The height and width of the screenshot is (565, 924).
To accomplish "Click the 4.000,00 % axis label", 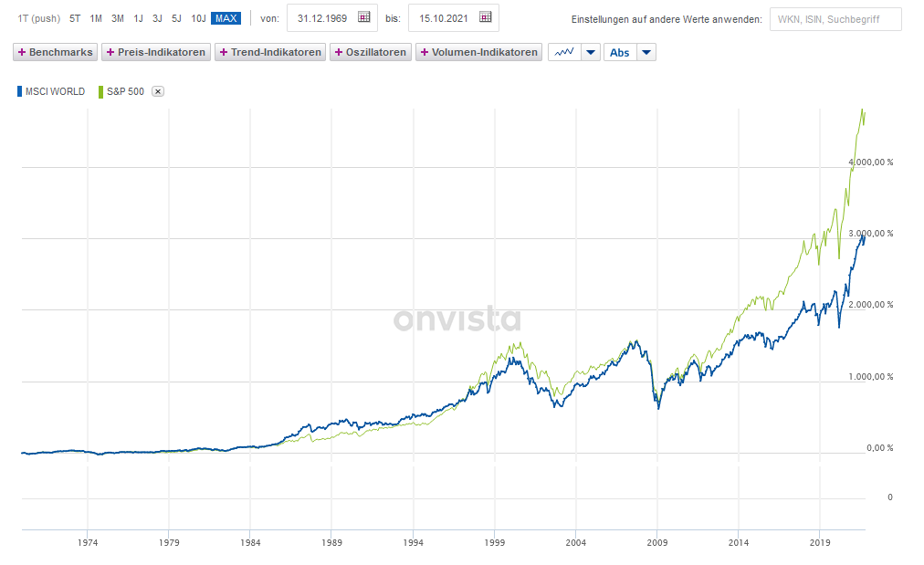I will 871,162.
